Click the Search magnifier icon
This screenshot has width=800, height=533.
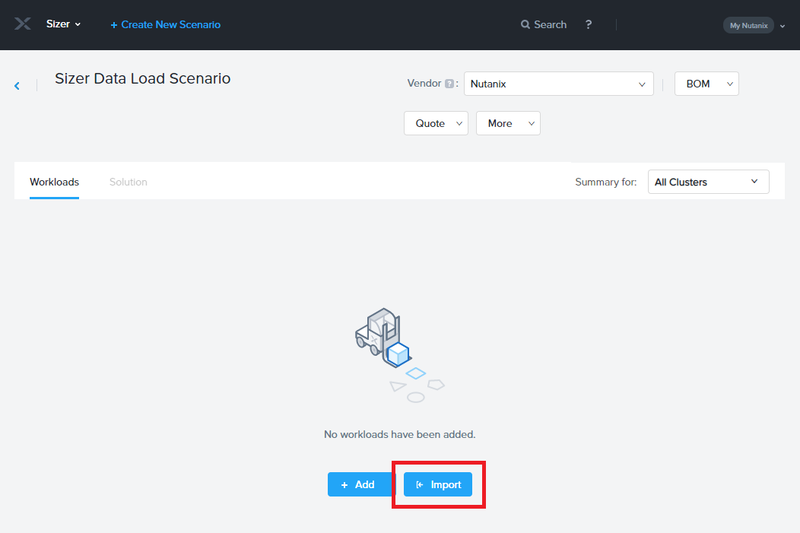pos(525,24)
